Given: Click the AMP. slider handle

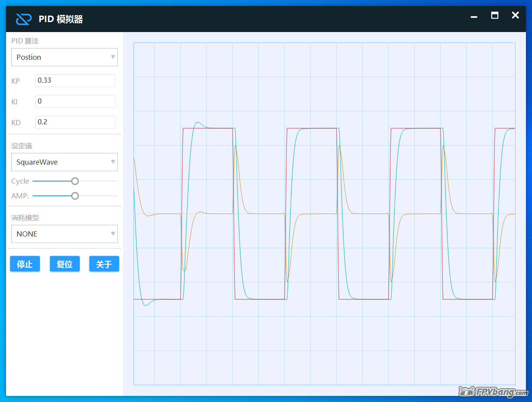Looking at the screenshot, I should pos(75,196).
